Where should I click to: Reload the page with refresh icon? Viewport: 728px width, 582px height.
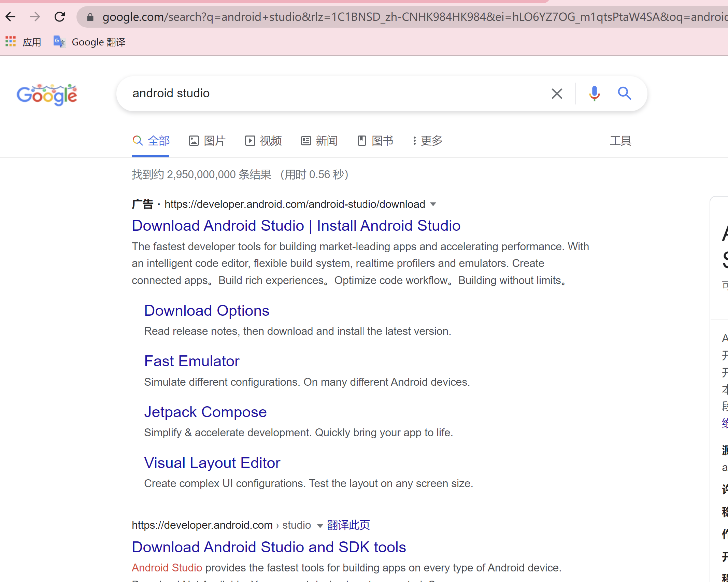click(60, 17)
